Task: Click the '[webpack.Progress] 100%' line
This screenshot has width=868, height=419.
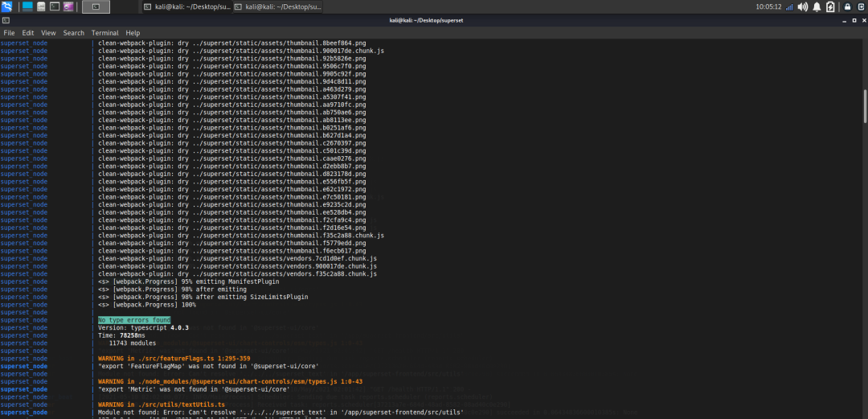Action: coord(147,304)
